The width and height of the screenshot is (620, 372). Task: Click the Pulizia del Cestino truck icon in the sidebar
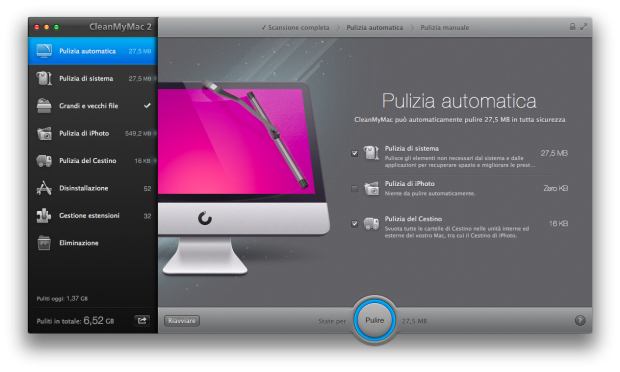(44, 161)
